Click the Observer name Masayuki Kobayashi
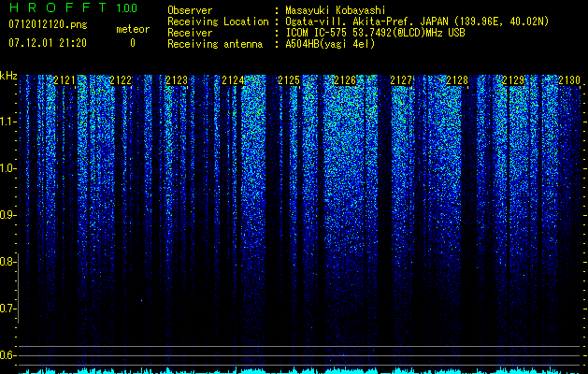588x374 pixels. pyautogui.click(x=335, y=10)
